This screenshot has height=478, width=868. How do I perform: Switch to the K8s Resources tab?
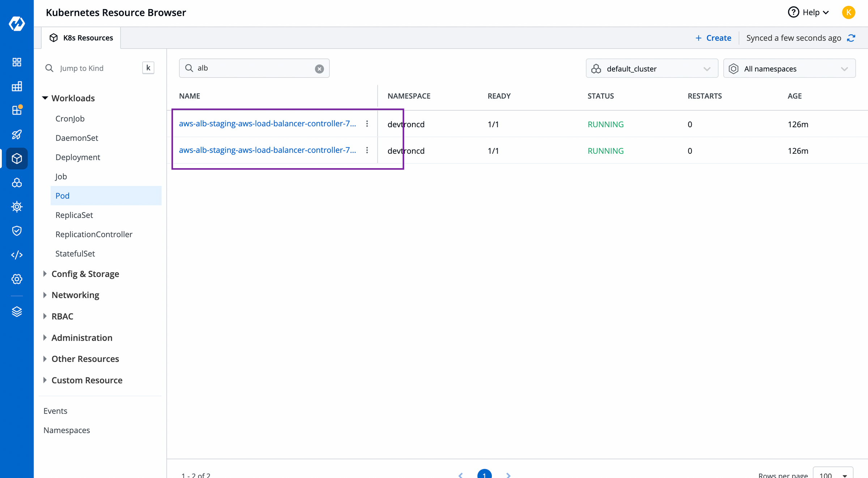81,38
